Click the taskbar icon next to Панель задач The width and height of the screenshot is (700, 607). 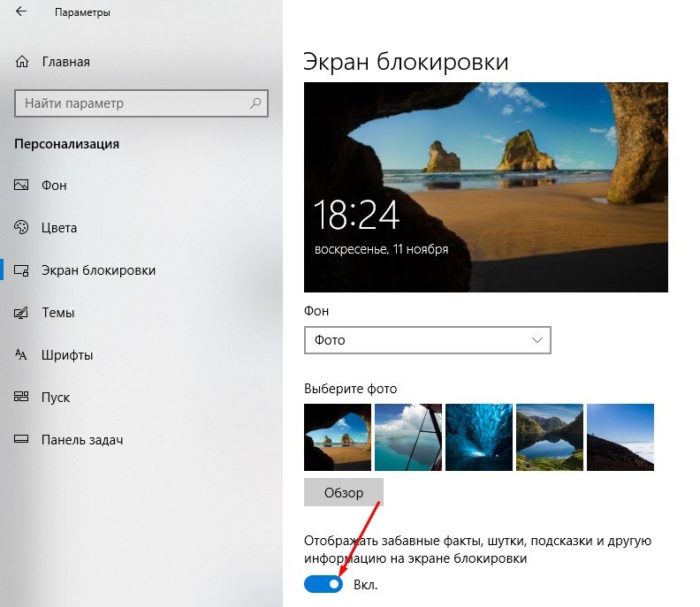pos(21,440)
